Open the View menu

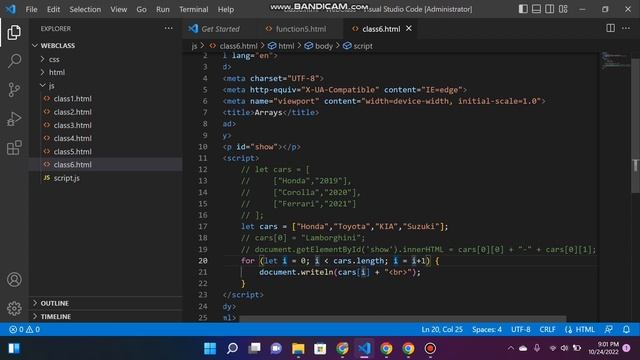click(118, 9)
